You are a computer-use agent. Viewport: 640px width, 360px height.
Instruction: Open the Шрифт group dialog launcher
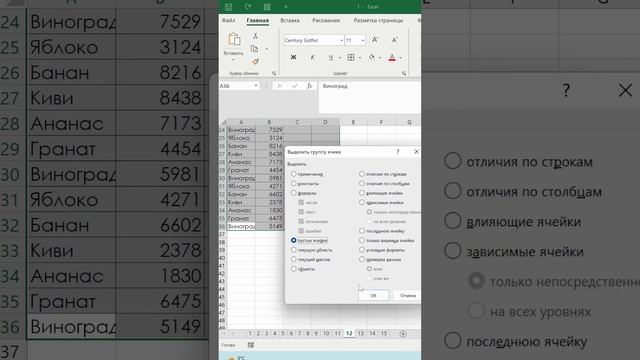404,73
